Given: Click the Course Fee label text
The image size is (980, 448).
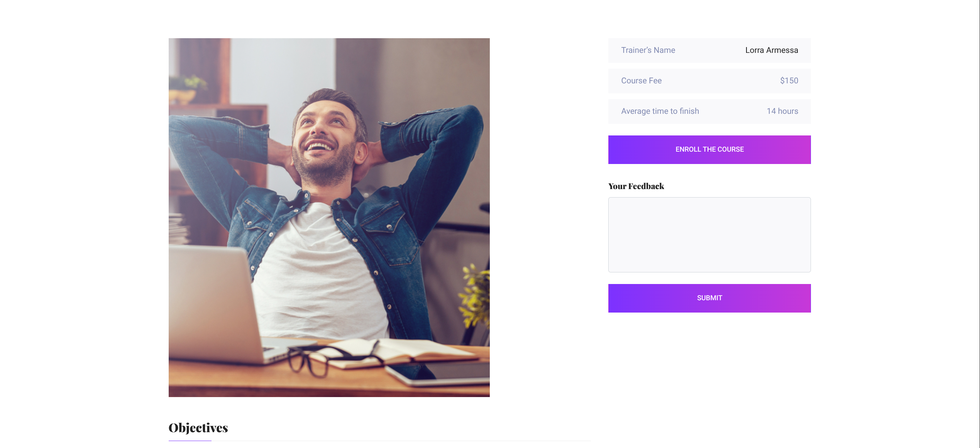Looking at the screenshot, I should [x=641, y=81].
